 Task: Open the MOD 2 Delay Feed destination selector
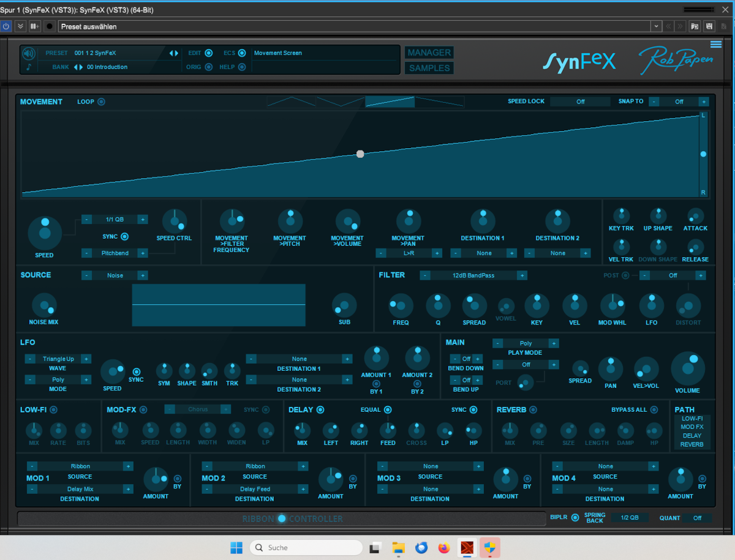pyautogui.click(x=255, y=489)
